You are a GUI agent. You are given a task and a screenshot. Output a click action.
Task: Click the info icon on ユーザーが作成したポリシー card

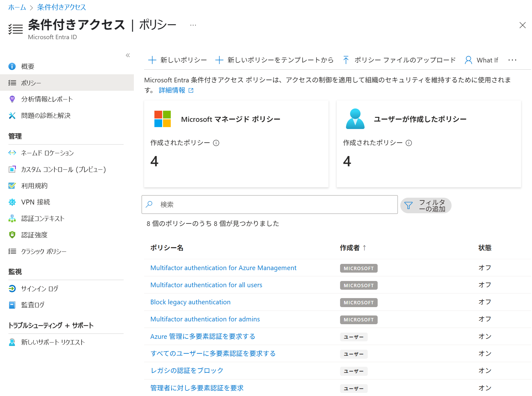tap(409, 143)
